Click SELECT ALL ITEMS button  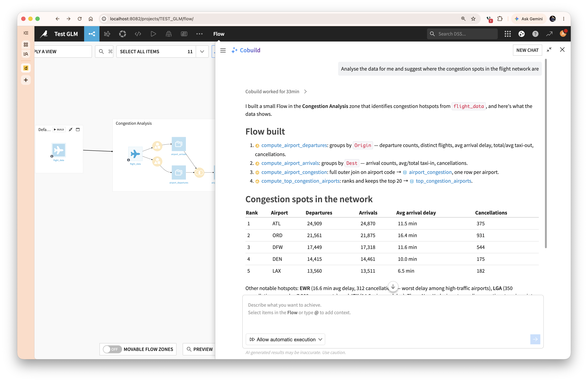coord(156,51)
